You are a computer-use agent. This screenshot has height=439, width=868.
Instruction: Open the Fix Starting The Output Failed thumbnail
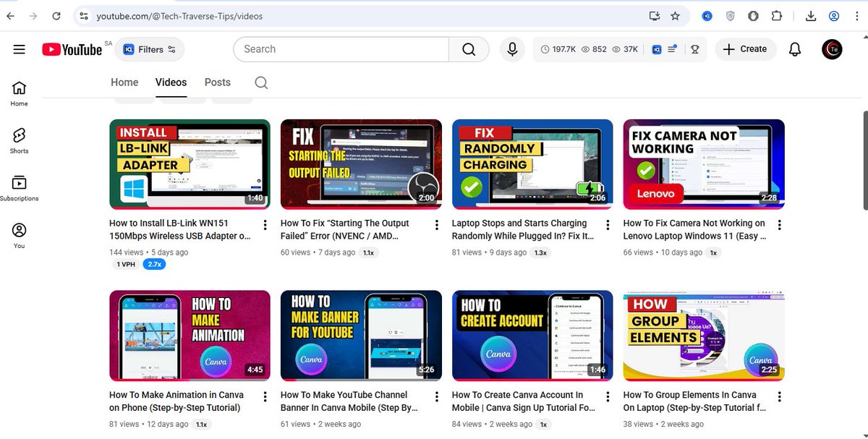tap(361, 164)
